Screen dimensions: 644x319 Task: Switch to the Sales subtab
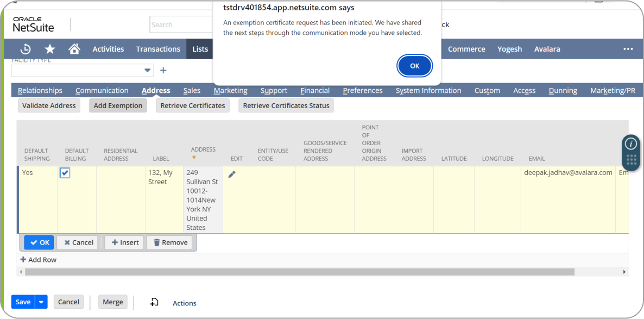tap(192, 90)
